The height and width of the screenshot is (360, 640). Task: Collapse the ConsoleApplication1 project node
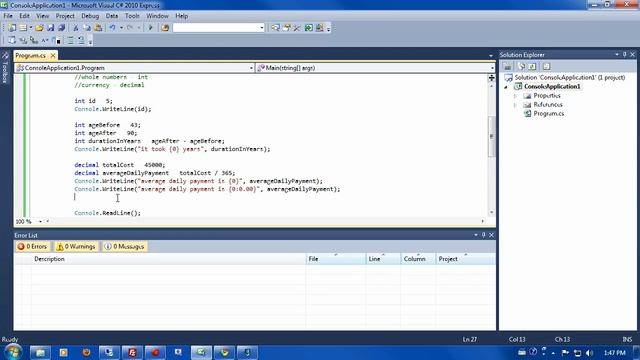[506, 87]
